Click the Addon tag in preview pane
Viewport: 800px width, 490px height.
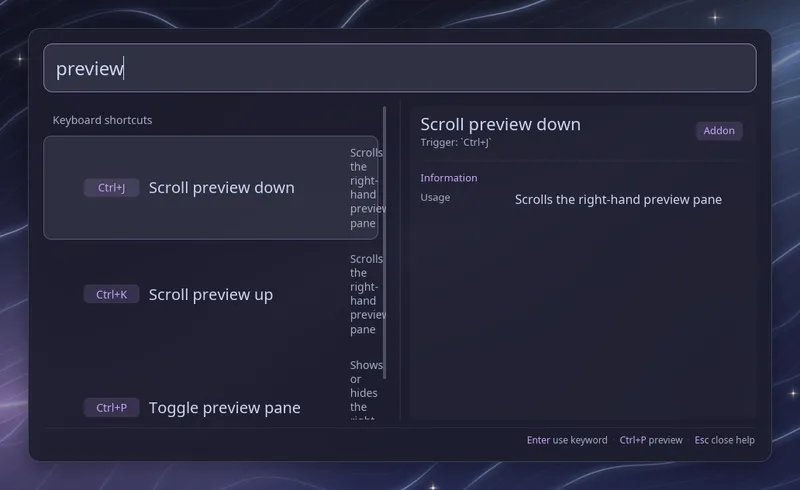click(x=719, y=131)
